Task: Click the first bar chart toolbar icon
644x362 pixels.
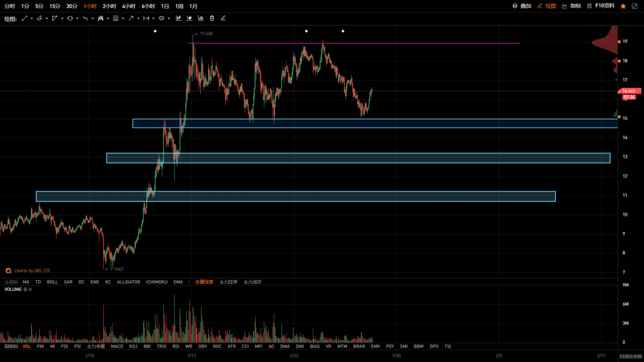Action: 179,18
